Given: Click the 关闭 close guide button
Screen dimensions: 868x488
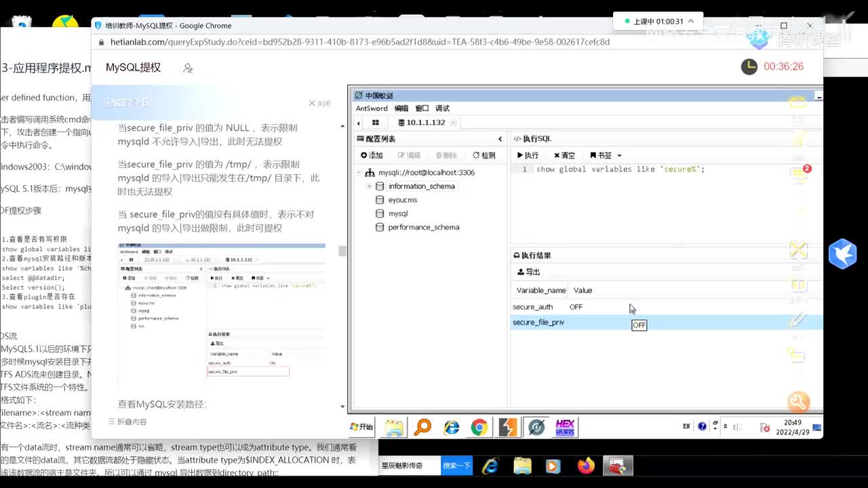Looking at the screenshot, I should click(319, 103).
